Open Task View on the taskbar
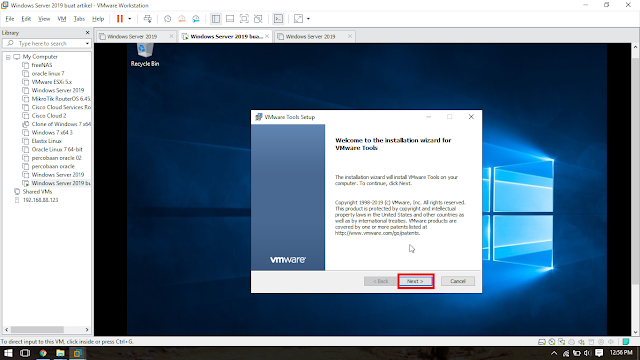Image resolution: width=640 pixels, height=360 pixels. point(25,353)
